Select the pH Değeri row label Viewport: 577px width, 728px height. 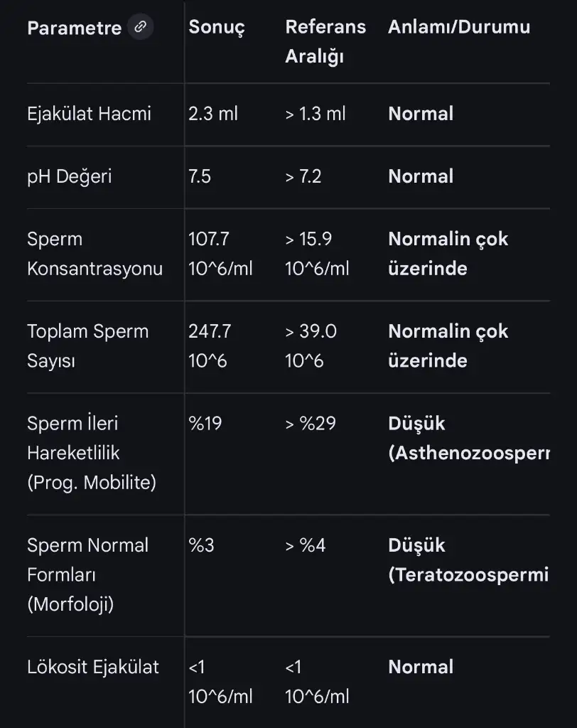[70, 176]
